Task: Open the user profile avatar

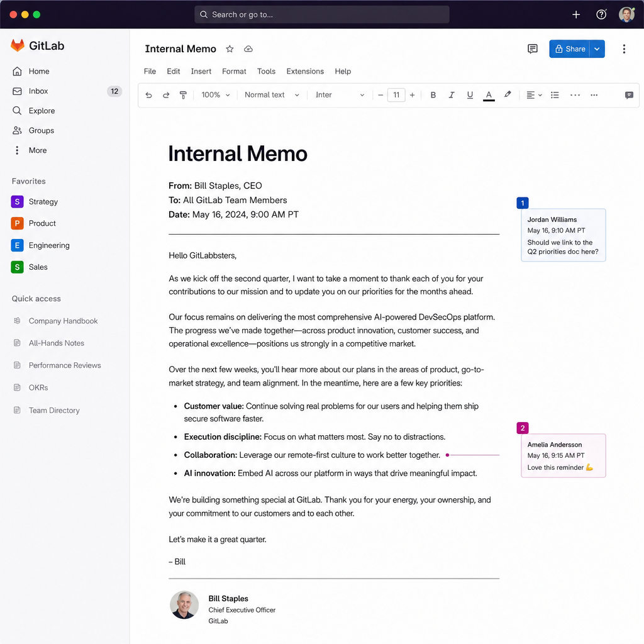Action: pos(626,15)
